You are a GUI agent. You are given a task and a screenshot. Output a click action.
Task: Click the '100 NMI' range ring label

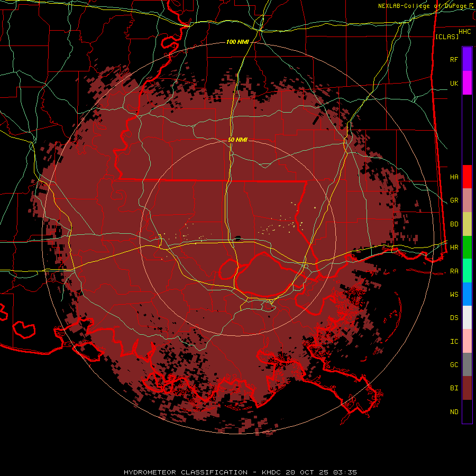tap(237, 42)
